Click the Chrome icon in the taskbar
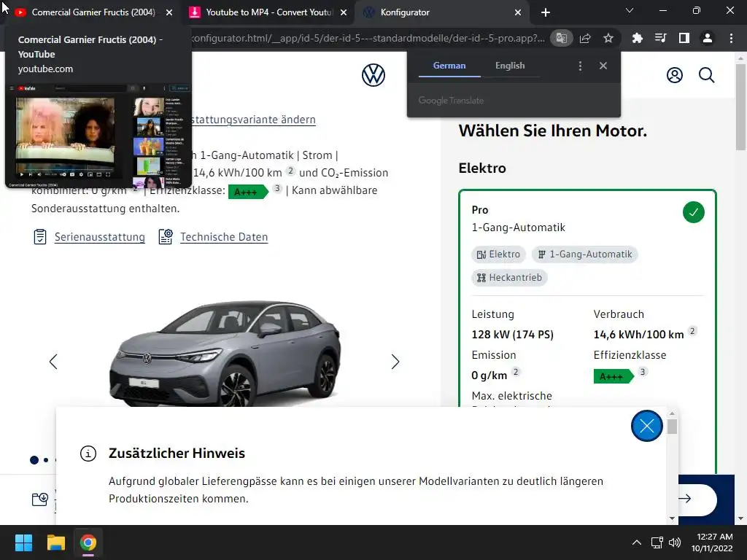 click(88, 542)
